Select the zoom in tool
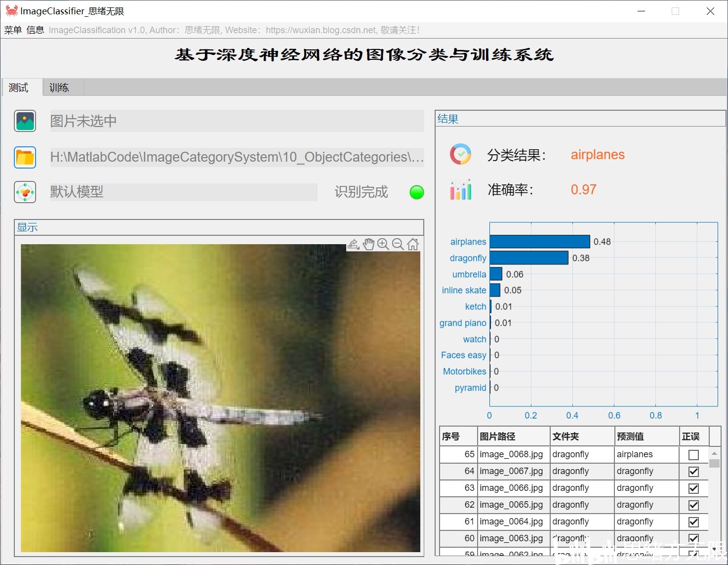 383,244
